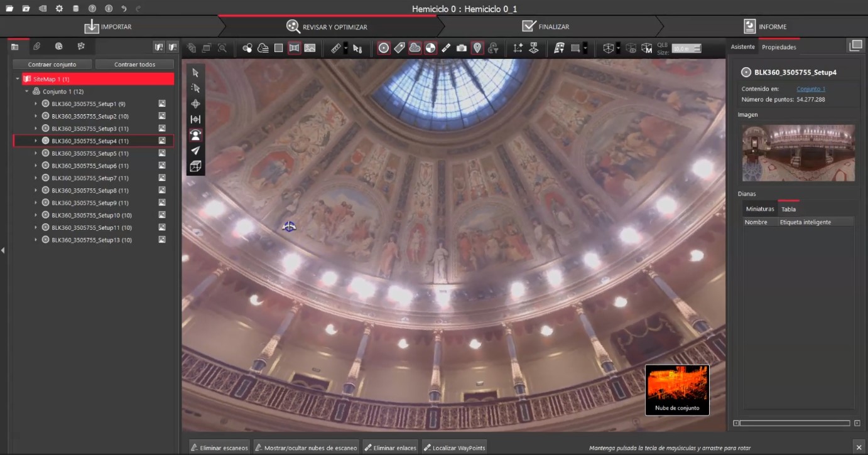
Task: Click the camera snapshot toolbar icon
Action: [462, 48]
